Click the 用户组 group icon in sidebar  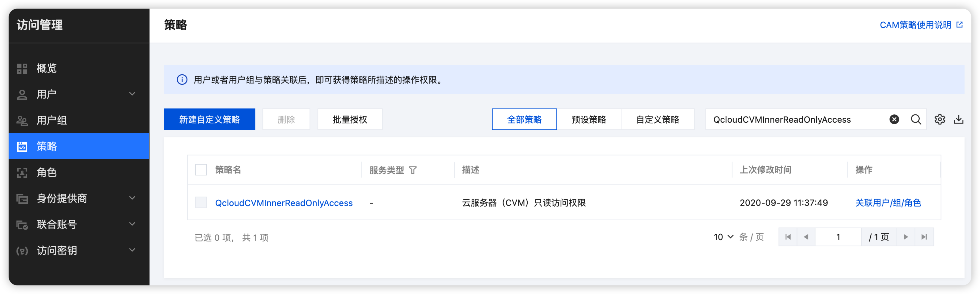coord(22,121)
